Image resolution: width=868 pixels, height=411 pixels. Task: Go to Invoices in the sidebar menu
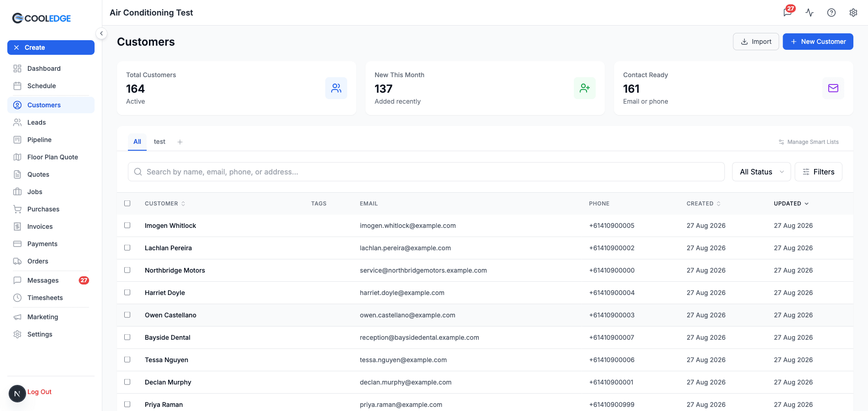pos(51,227)
